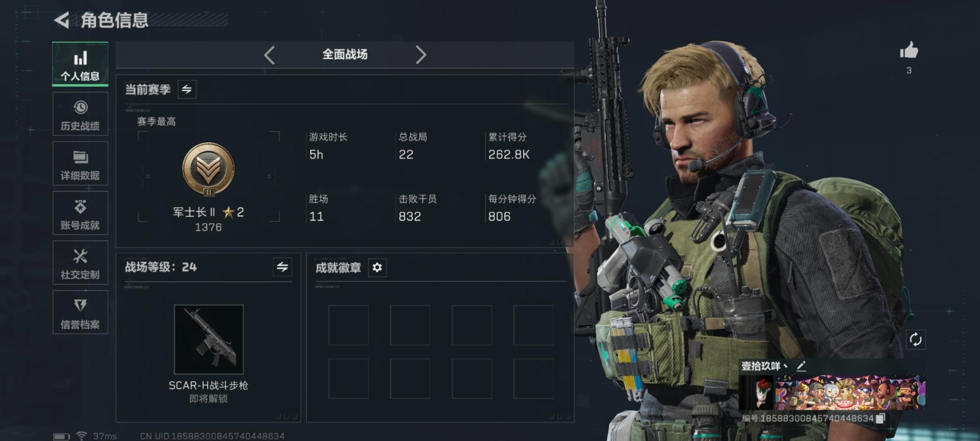Switch to previous mode with left chevron
The width and height of the screenshot is (980, 441).
(x=269, y=55)
